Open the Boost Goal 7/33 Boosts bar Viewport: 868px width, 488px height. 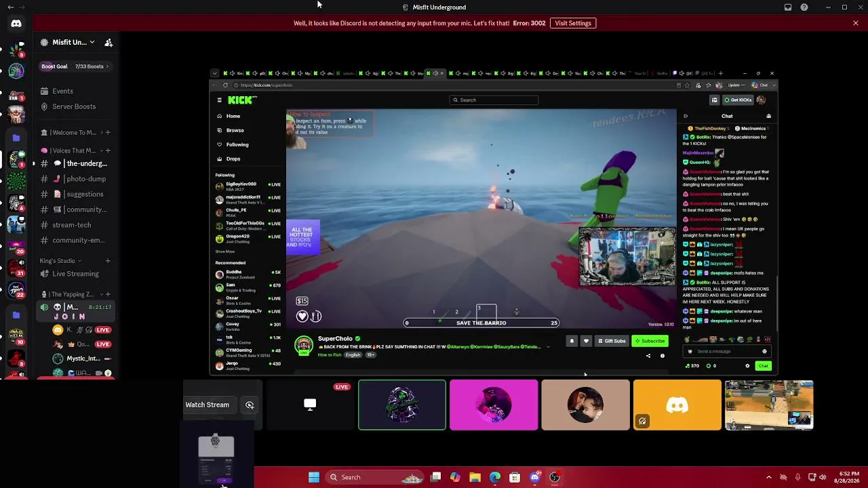point(76,66)
